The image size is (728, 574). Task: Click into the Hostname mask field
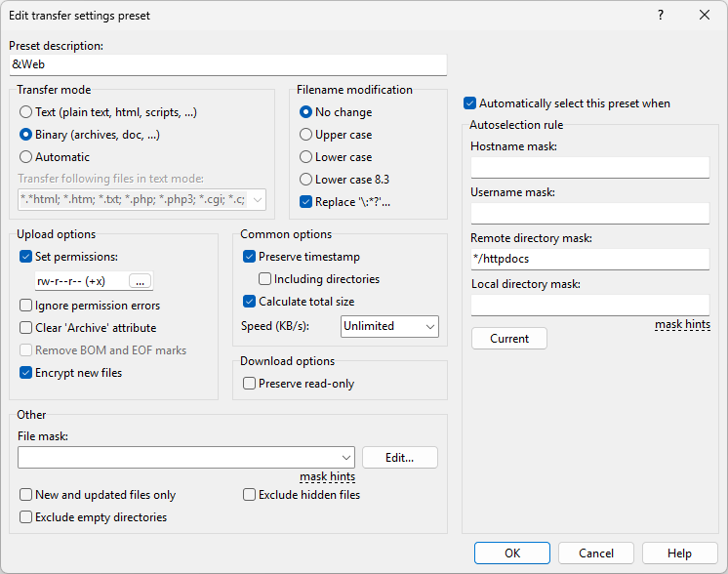pyautogui.click(x=589, y=168)
